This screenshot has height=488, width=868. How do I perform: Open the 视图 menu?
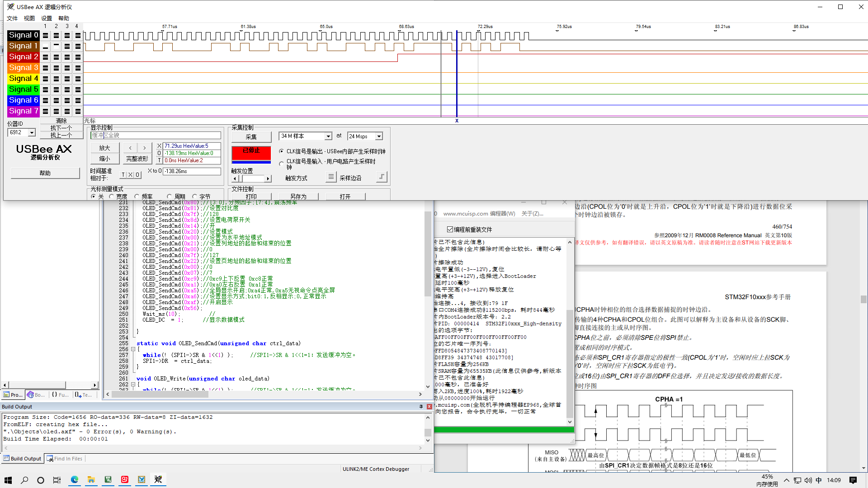point(29,19)
